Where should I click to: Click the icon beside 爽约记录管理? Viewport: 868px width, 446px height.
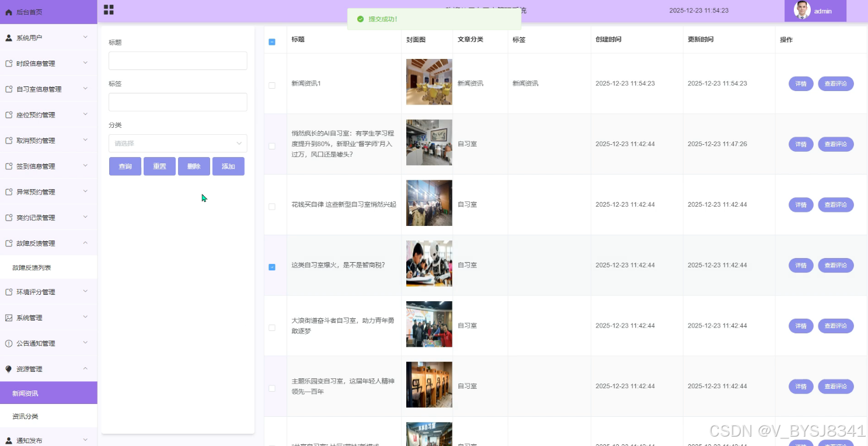coord(9,218)
